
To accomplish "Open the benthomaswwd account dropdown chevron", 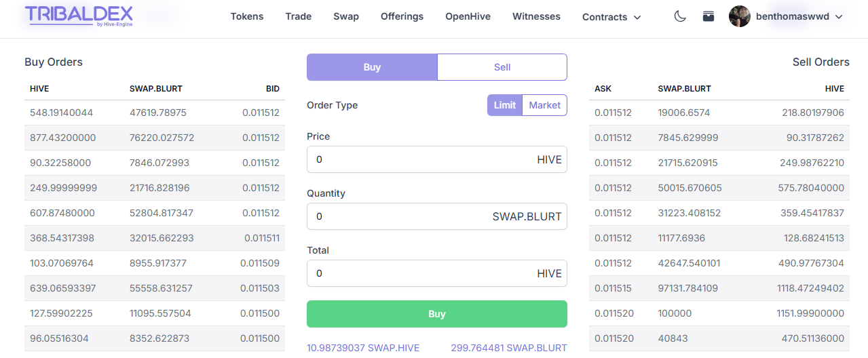I will click(x=839, y=17).
